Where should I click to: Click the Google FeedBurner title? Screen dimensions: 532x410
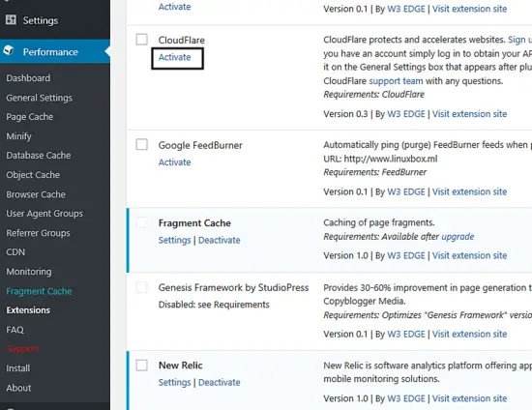[200, 145]
